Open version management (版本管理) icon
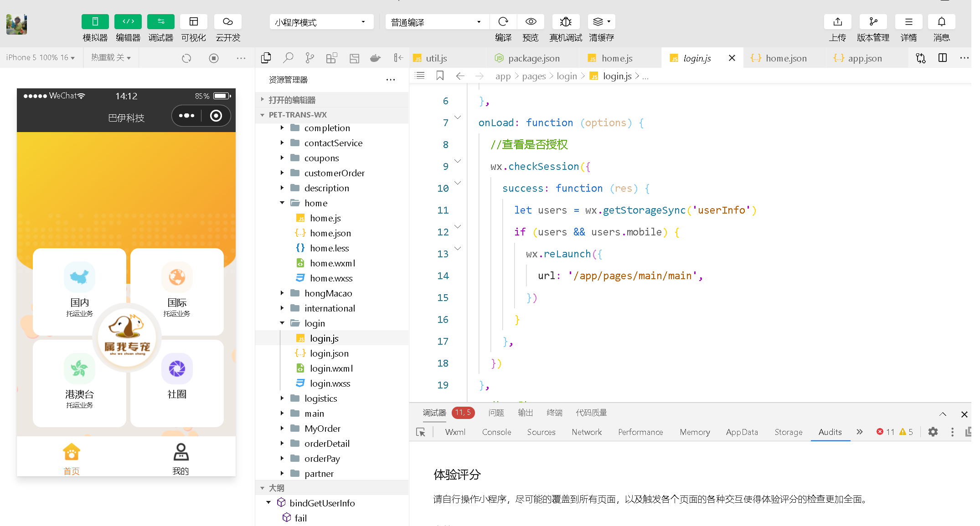This screenshot has height=526, width=980. 873,21
